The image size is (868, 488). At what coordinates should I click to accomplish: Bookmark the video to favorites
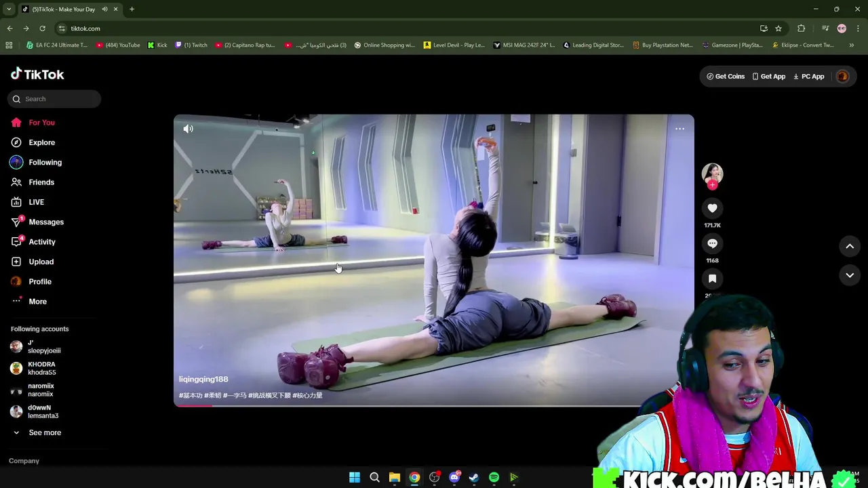click(712, 279)
